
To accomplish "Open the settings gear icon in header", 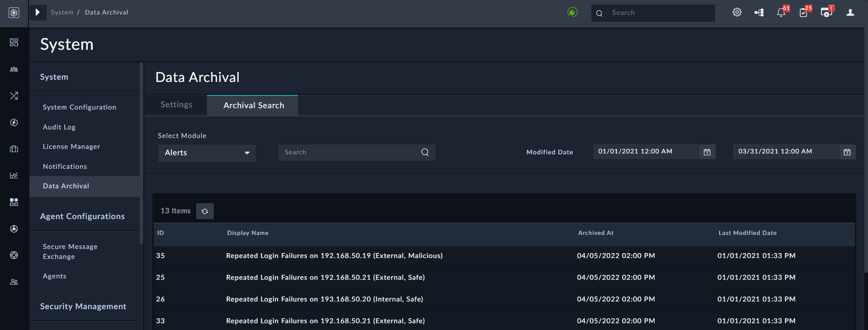I will [737, 13].
